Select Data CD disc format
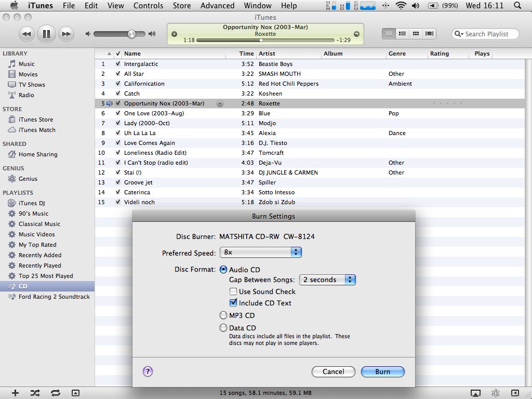 (x=223, y=328)
